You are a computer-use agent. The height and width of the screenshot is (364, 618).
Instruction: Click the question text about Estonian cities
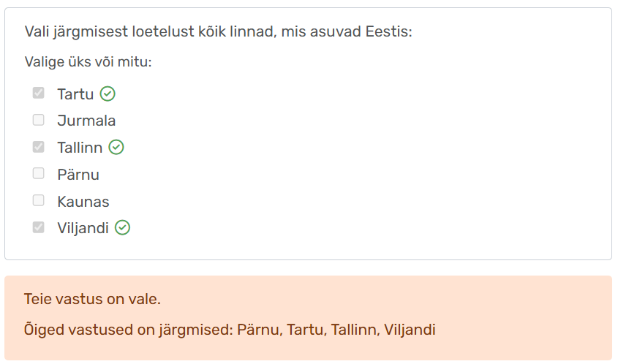218,31
